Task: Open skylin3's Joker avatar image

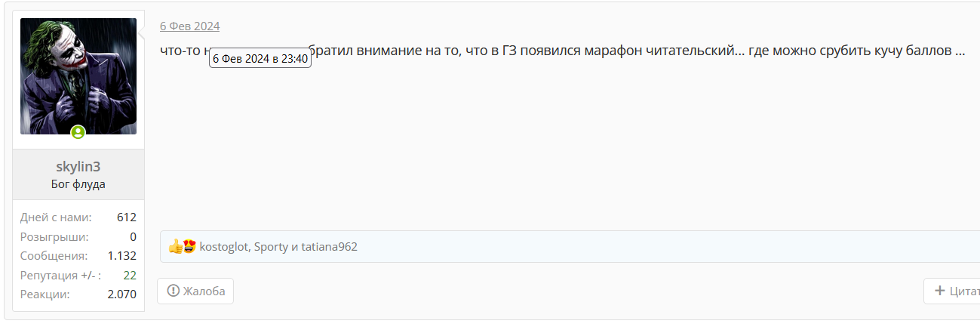Action: [x=78, y=76]
